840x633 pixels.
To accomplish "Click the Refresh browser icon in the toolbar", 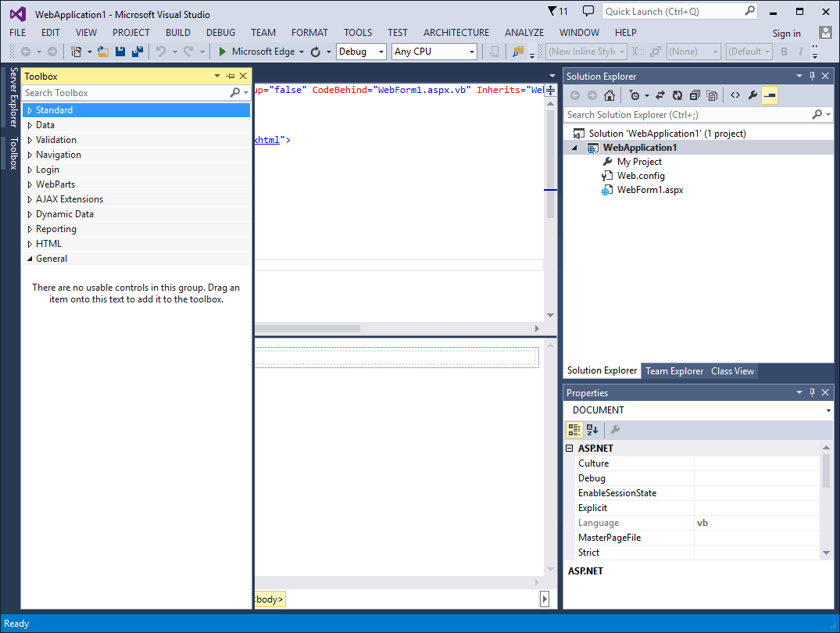I will coord(316,52).
